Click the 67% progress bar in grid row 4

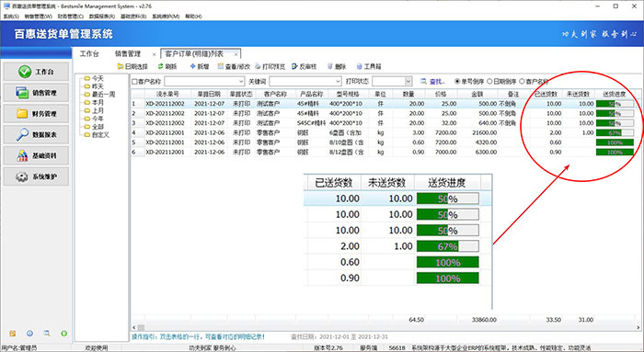(x=615, y=133)
